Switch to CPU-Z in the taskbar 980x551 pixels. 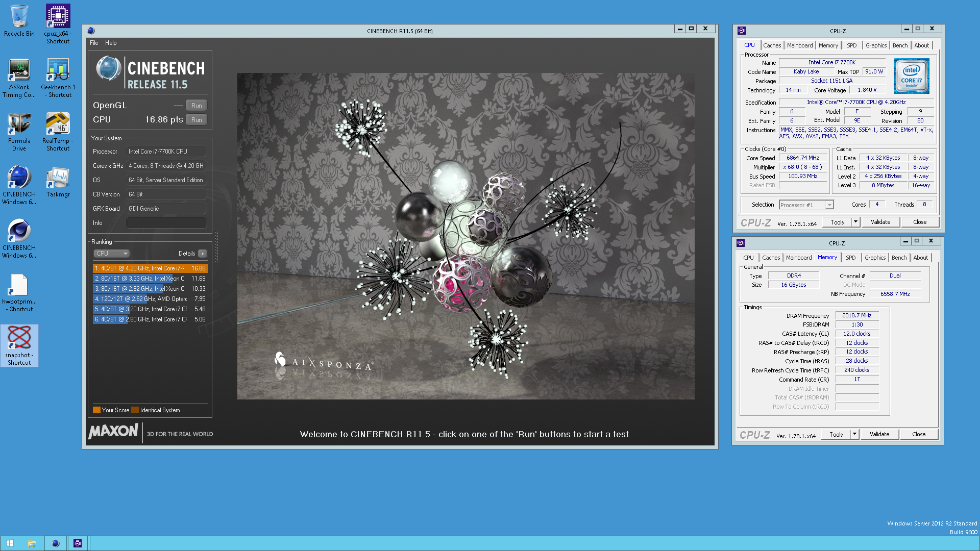(x=78, y=543)
